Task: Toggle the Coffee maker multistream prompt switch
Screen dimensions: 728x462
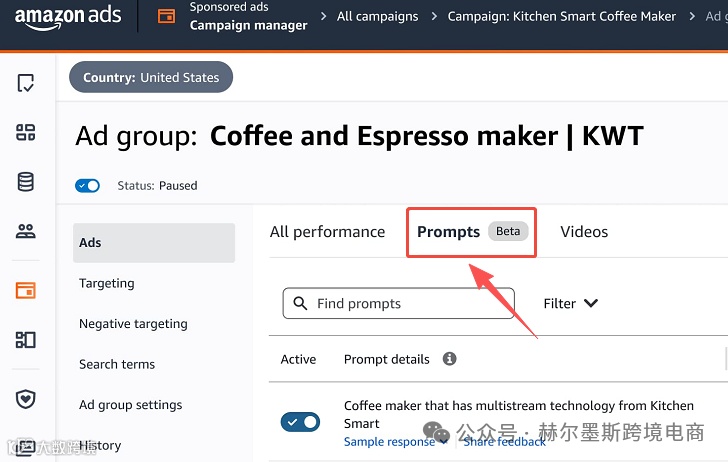Action: click(x=300, y=422)
